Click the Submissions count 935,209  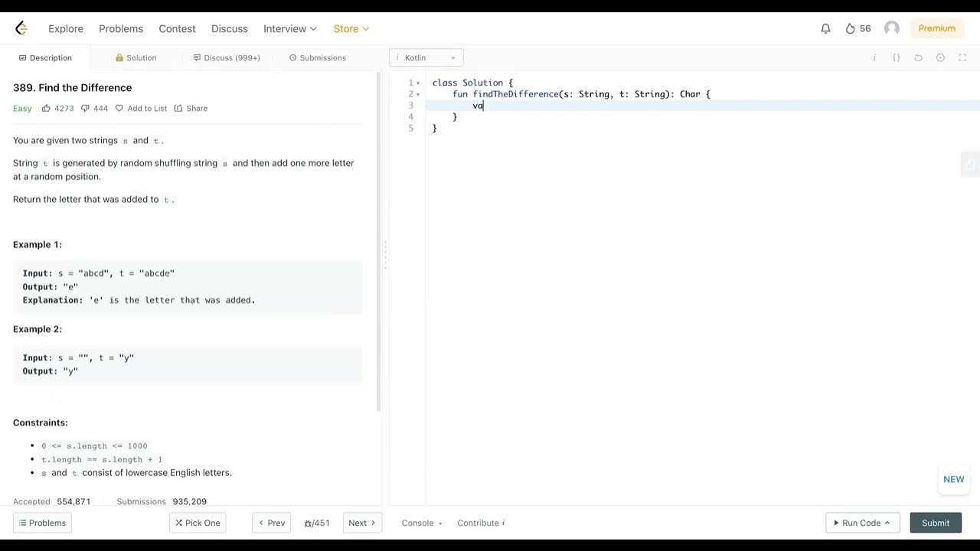pos(189,501)
